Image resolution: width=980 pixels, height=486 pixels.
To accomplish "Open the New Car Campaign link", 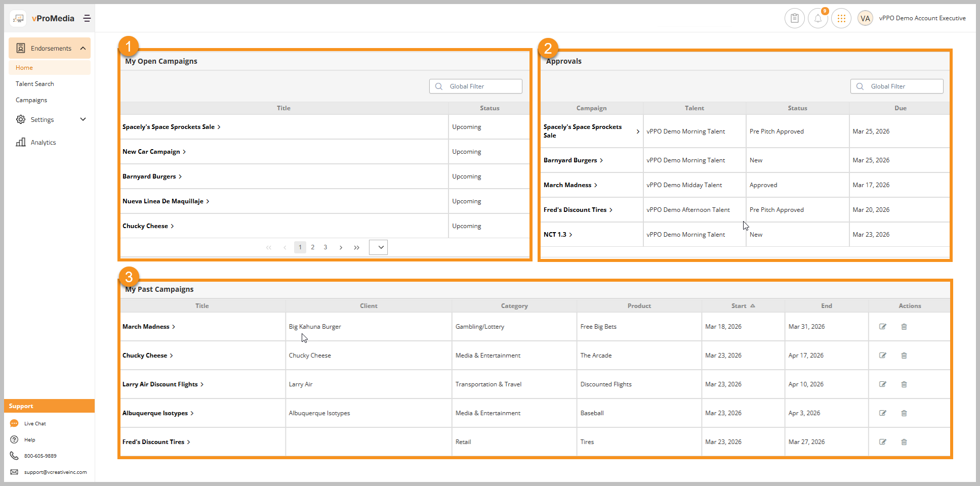I will (151, 152).
